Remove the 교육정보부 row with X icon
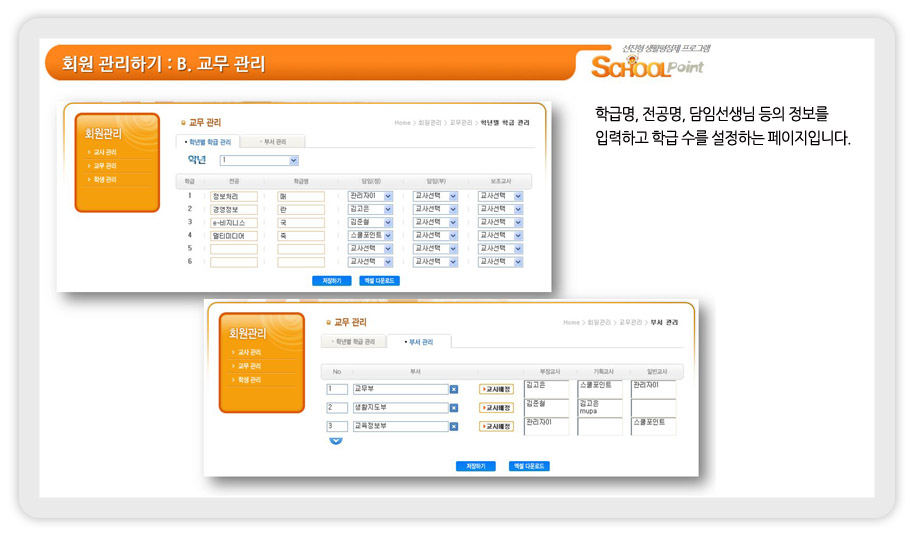 click(x=453, y=426)
